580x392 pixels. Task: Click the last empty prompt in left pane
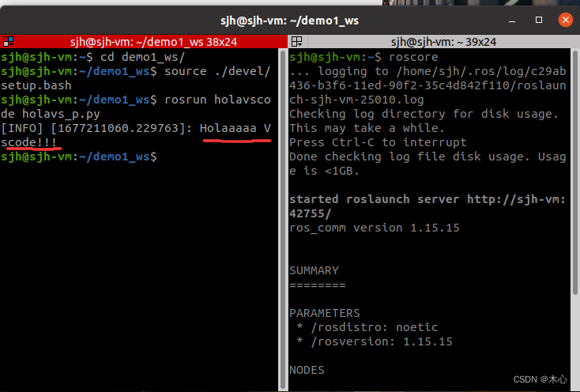point(79,156)
